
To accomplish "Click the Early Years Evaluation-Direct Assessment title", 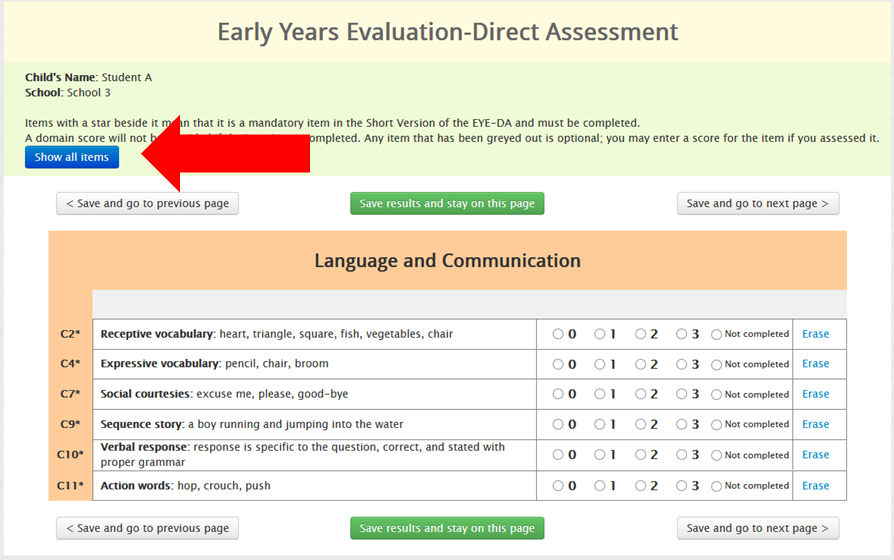I will tap(448, 32).
